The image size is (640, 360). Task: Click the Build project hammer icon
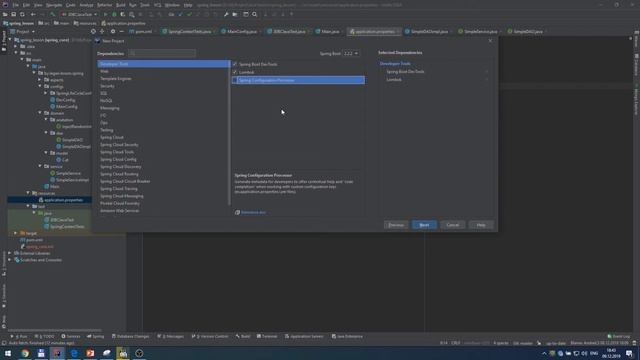click(53, 14)
